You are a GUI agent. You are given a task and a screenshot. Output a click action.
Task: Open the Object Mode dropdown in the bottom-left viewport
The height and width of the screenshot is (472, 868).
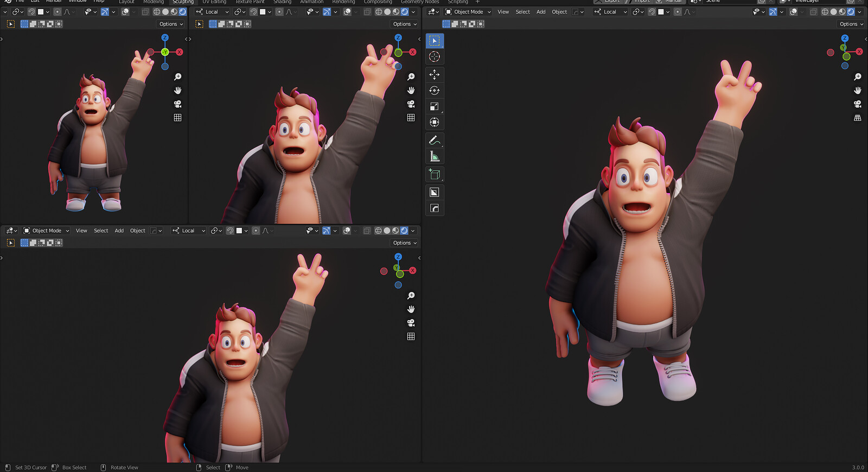(x=46, y=231)
